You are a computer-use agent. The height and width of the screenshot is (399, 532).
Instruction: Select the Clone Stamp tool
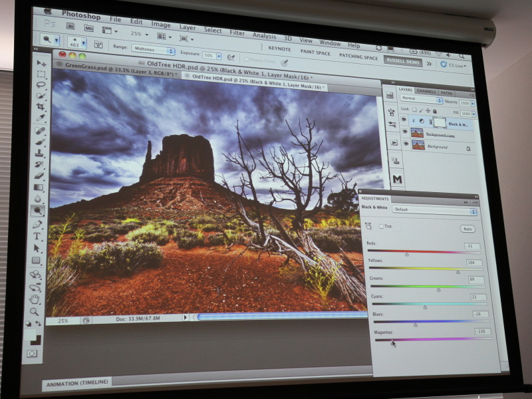(x=39, y=153)
